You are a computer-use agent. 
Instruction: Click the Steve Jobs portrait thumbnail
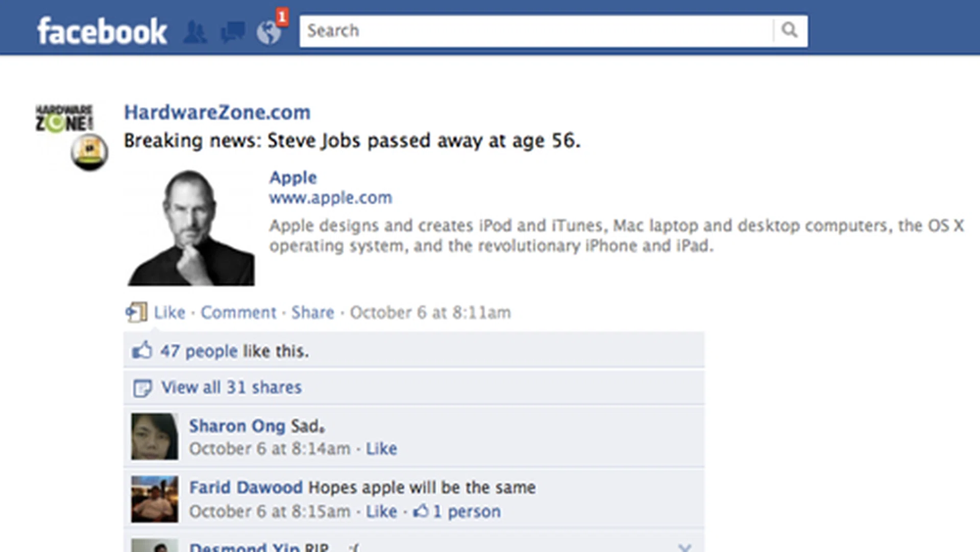tap(191, 228)
